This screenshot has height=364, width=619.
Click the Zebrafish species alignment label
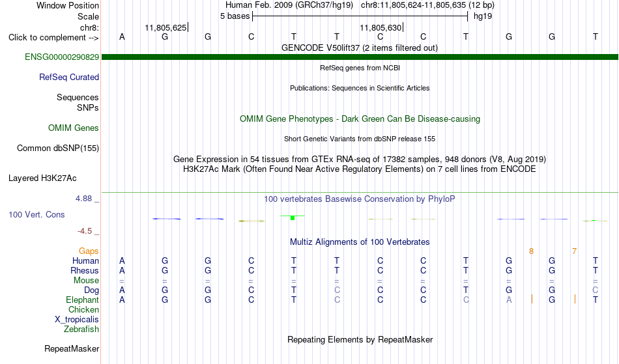pyautogui.click(x=81, y=329)
